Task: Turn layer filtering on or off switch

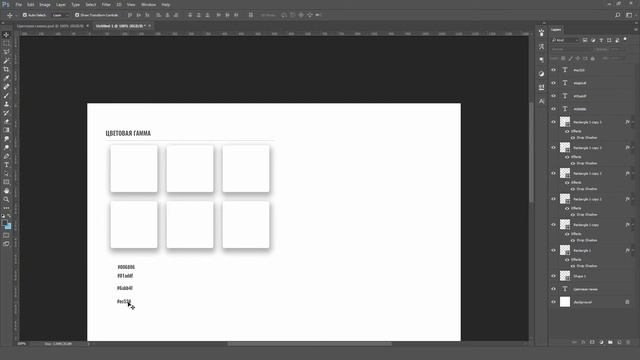Action: pos(625,39)
